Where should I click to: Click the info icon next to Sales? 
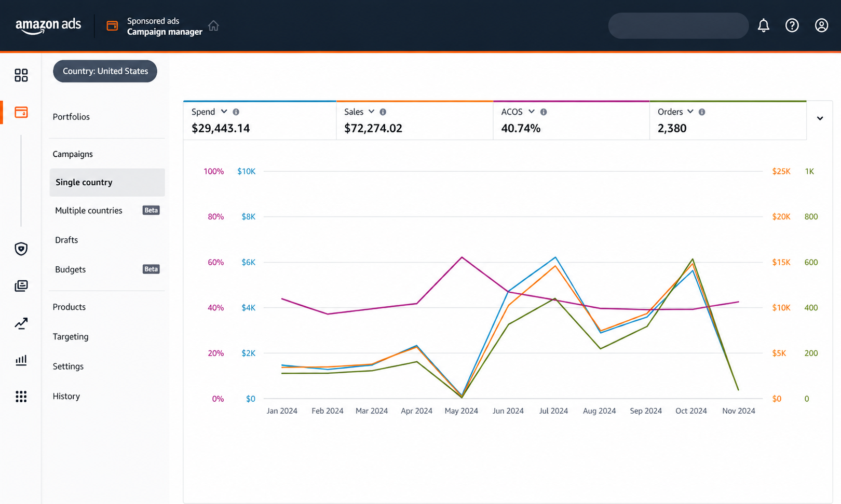point(383,112)
